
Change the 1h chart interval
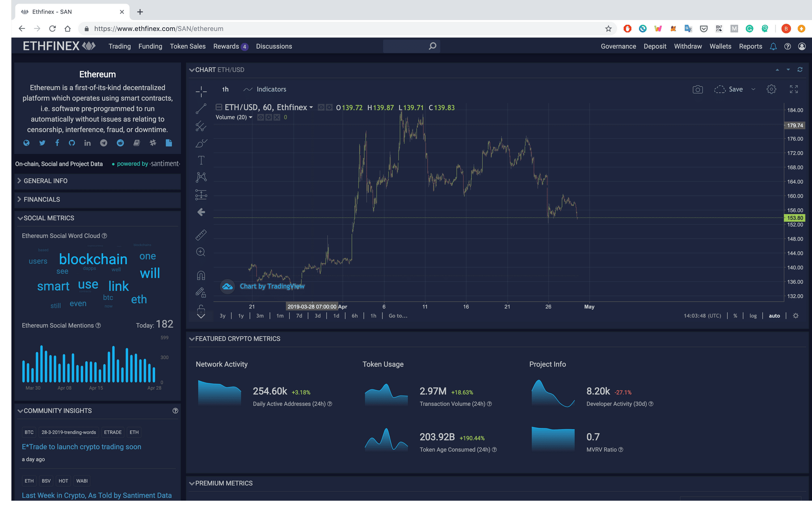tap(225, 89)
